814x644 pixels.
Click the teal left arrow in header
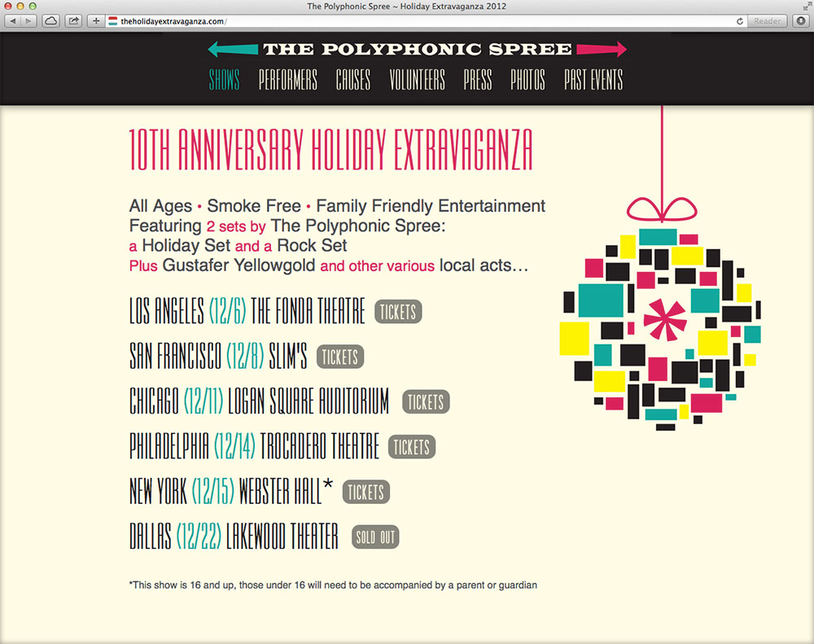[x=233, y=50]
